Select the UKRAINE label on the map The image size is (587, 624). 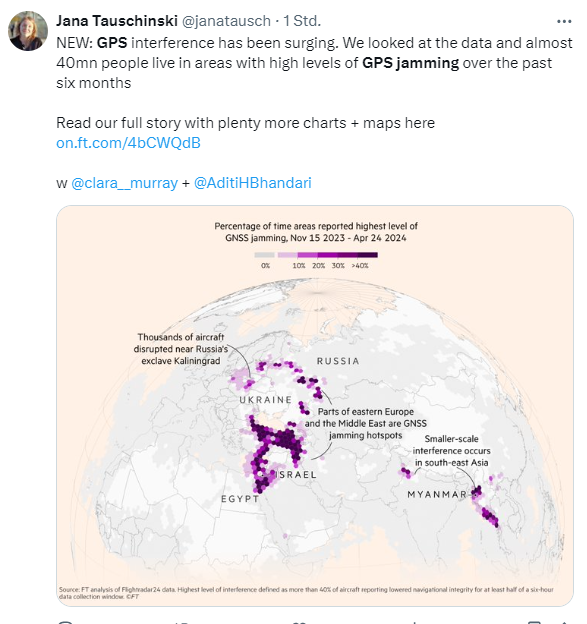265,400
